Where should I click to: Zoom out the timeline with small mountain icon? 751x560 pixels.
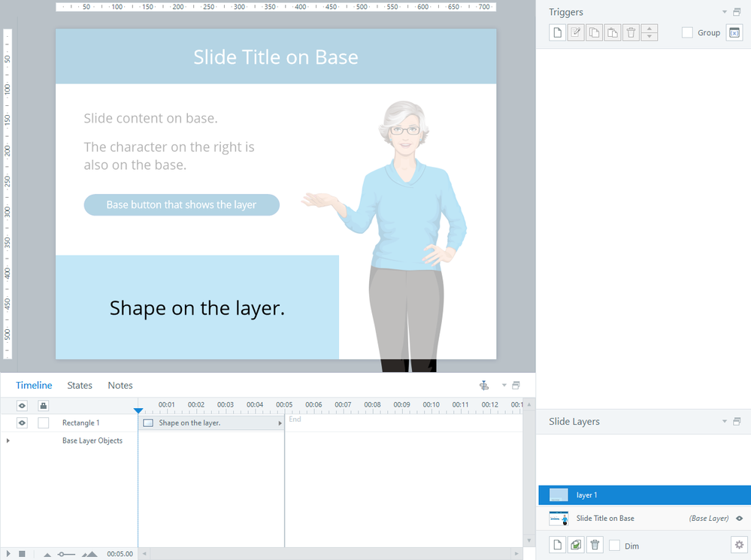[x=47, y=555]
